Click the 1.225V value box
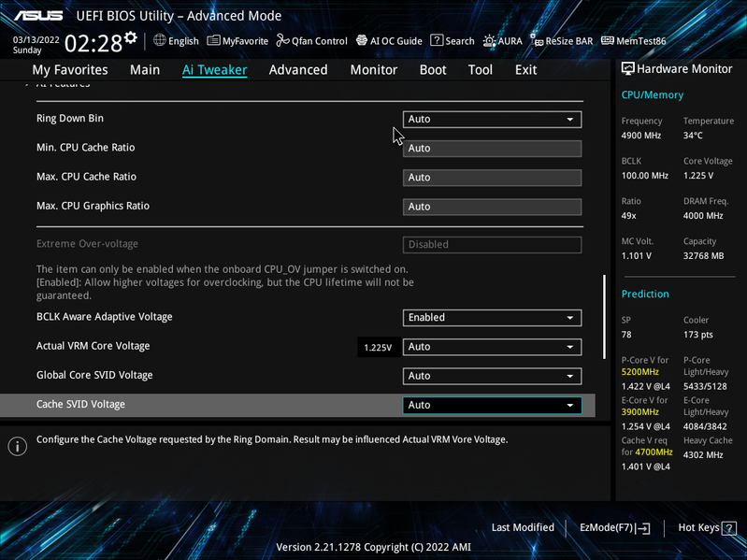Screen dimensions: 747x560 tap(378, 347)
